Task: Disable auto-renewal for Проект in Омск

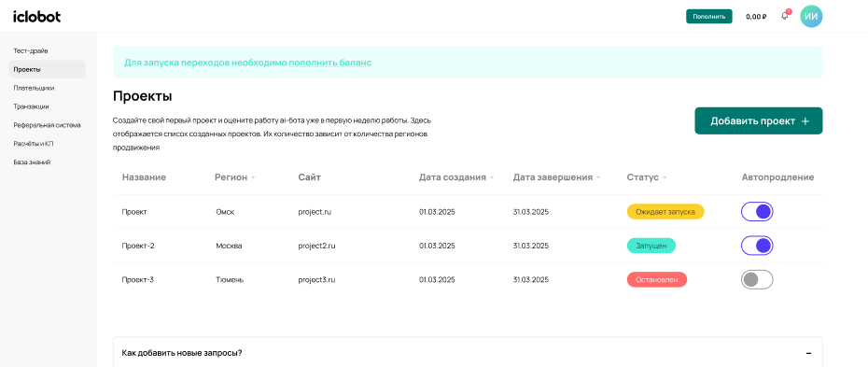Action: [x=757, y=211]
